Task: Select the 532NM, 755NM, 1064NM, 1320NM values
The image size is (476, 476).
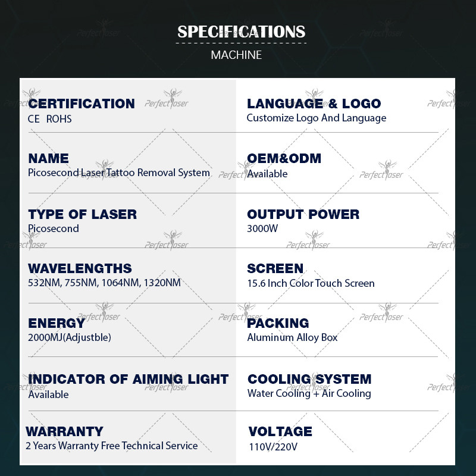Action: pyautogui.click(x=104, y=283)
